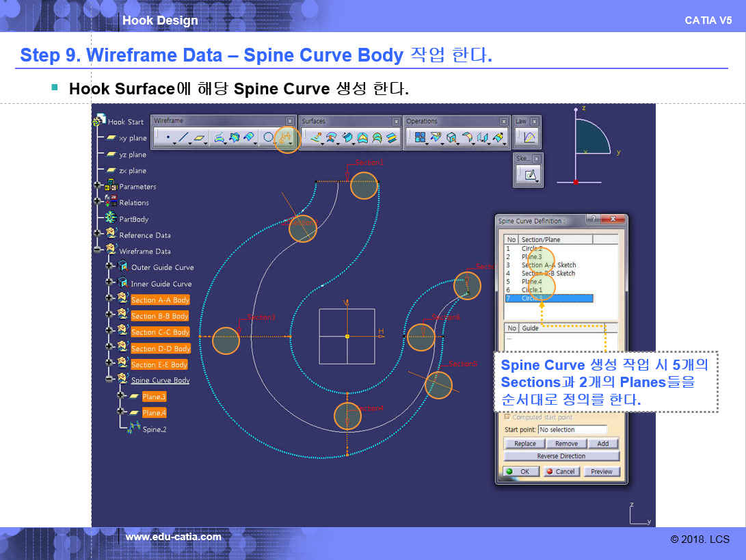Toggle the Computed start point checkbox
Image resolution: width=746 pixels, height=560 pixels.
point(507,417)
